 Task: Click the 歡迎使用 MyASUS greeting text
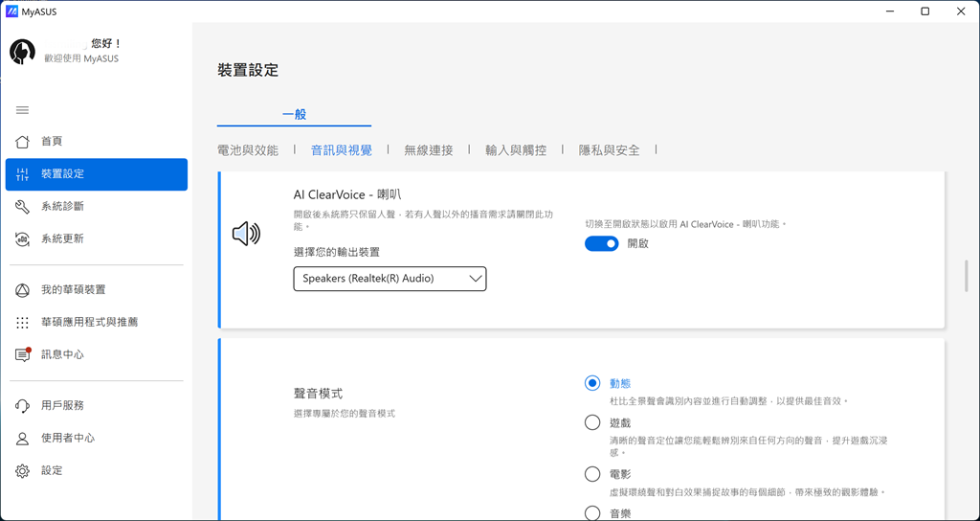(x=81, y=58)
